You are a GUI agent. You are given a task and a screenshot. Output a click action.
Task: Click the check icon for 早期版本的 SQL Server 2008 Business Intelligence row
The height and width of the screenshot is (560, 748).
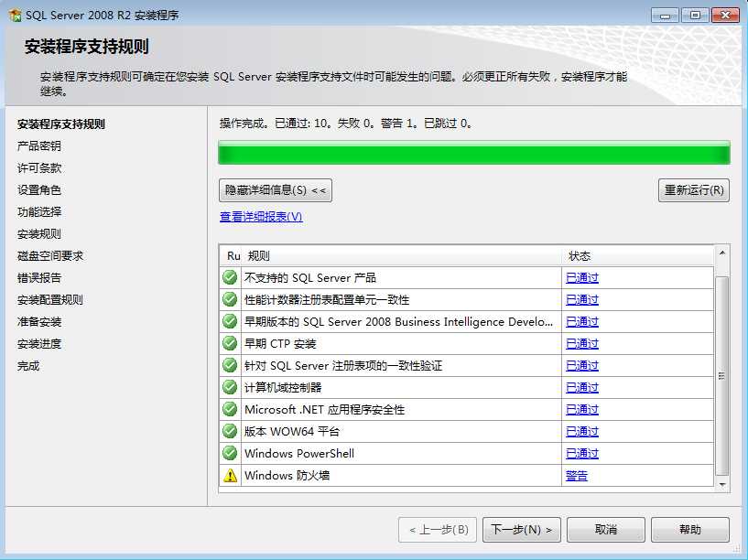click(x=230, y=321)
